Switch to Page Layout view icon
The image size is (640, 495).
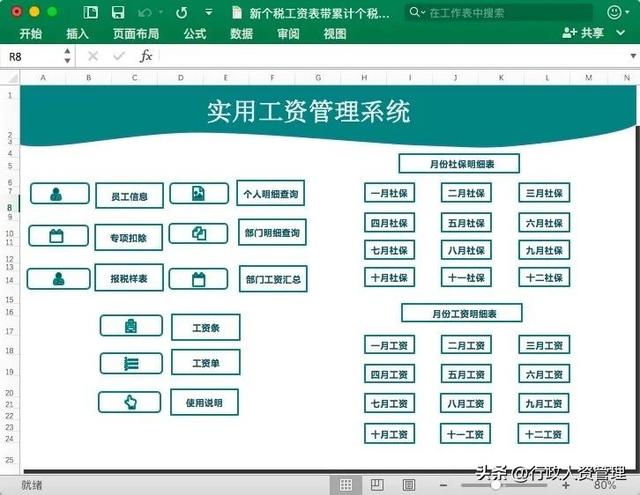[x=377, y=484]
